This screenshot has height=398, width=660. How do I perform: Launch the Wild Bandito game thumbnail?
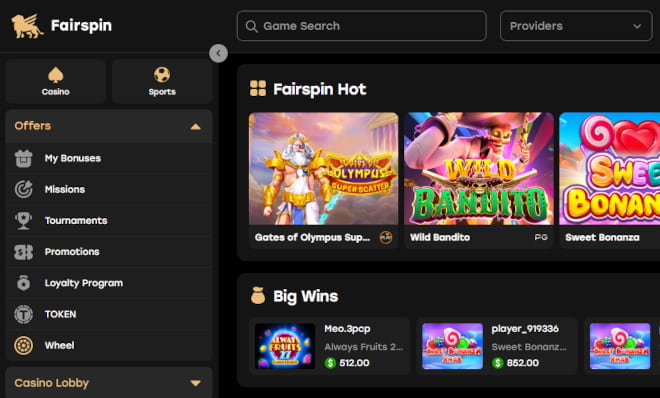coord(479,169)
